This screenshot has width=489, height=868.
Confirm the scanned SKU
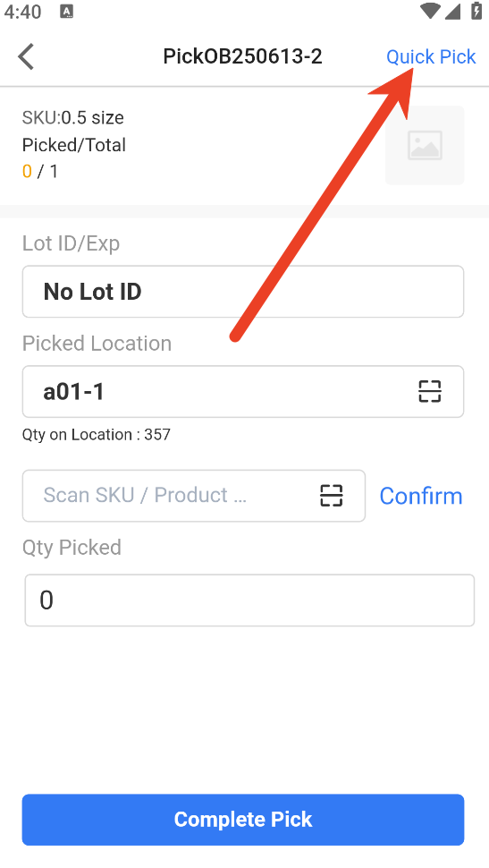(x=420, y=496)
